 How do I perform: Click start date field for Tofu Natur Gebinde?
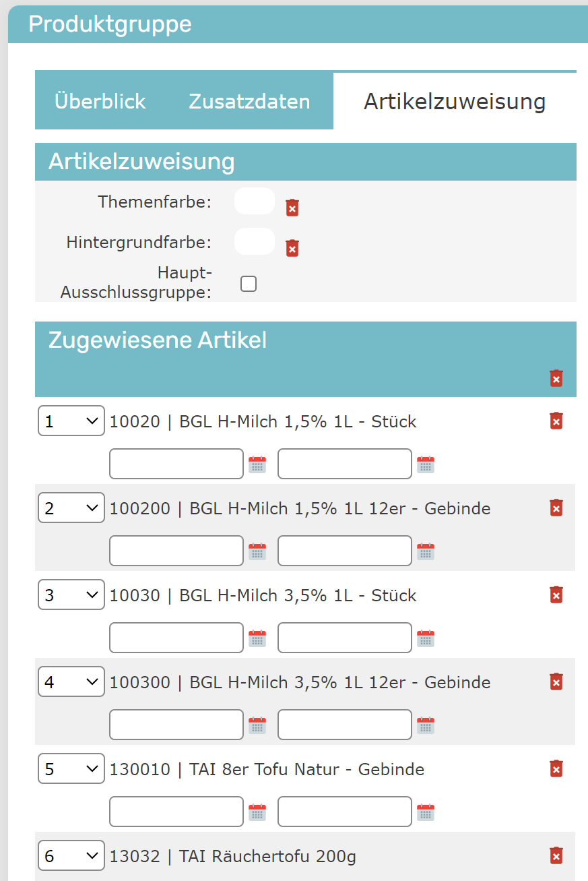pos(176,812)
